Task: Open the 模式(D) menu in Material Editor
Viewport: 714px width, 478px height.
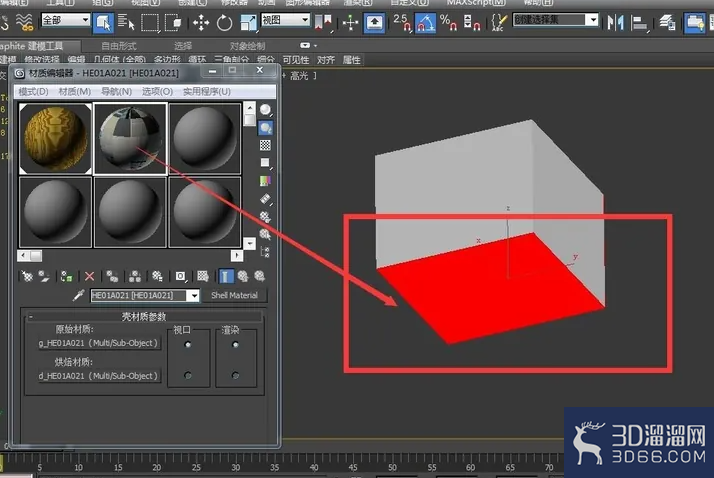Action: (34, 92)
